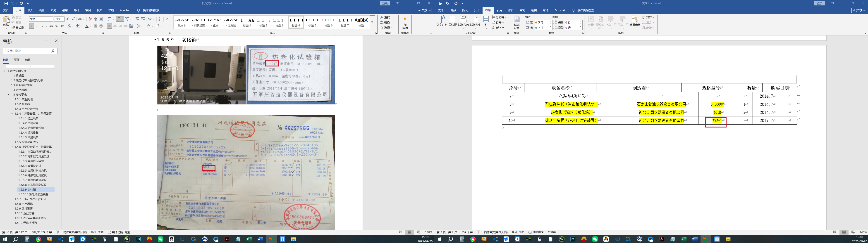Toggle character border (boxed A) button
Screen dimensions: 868x243
[101, 19]
